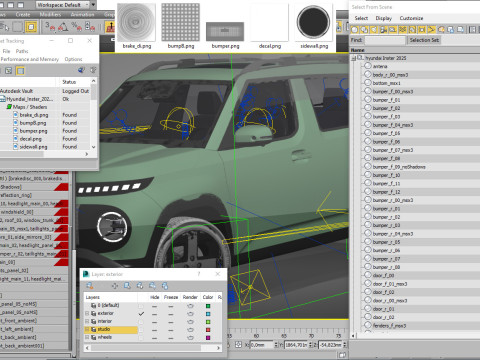Open the Paths menu in Asset Tracking
Image resolution: width=480 pixels, height=360 pixels.
click(22, 51)
